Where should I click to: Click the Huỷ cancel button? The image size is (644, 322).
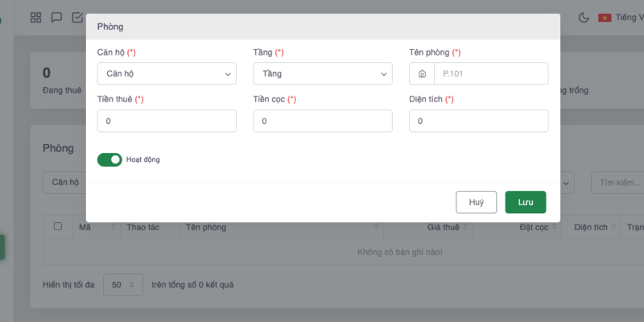click(476, 202)
